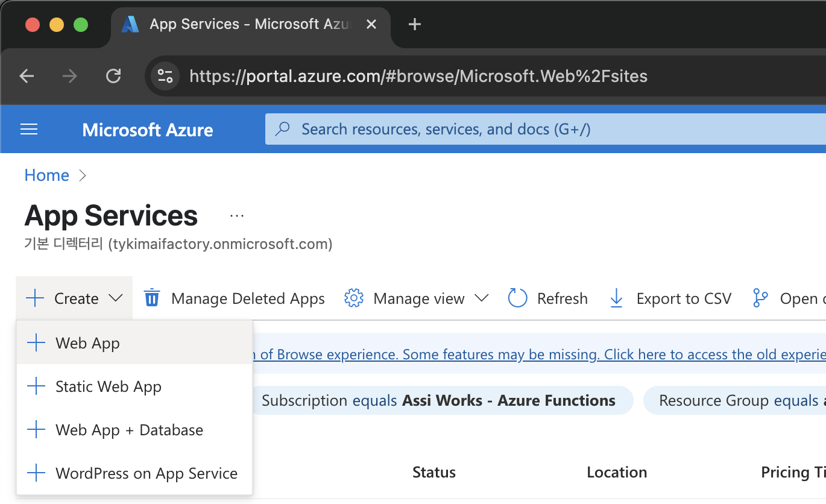
Task: Open site information icon in address bar
Action: coord(165,76)
